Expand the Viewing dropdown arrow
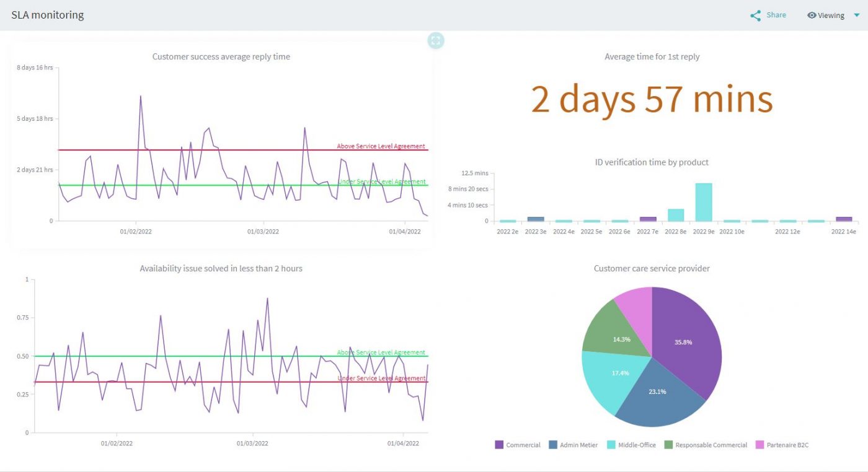This screenshot has height=472, width=868. point(857,15)
